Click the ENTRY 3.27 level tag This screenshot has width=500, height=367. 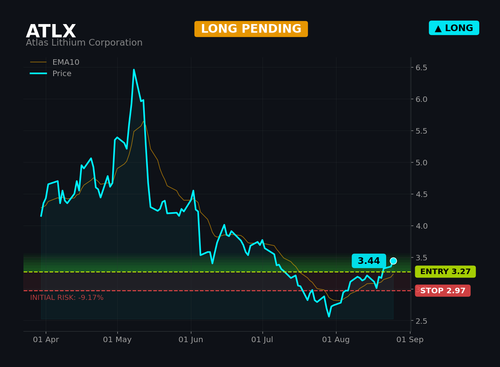tap(445, 272)
